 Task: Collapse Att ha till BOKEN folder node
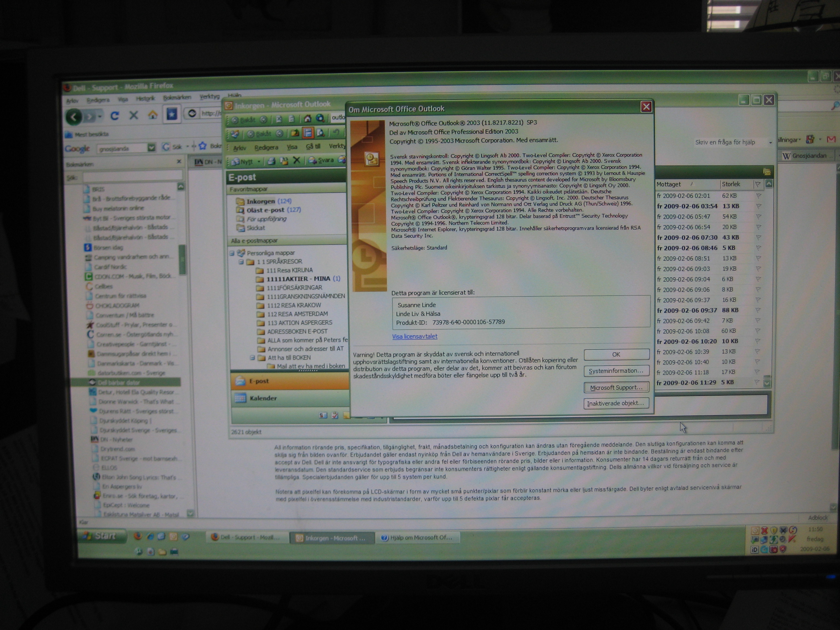point(252,358)
